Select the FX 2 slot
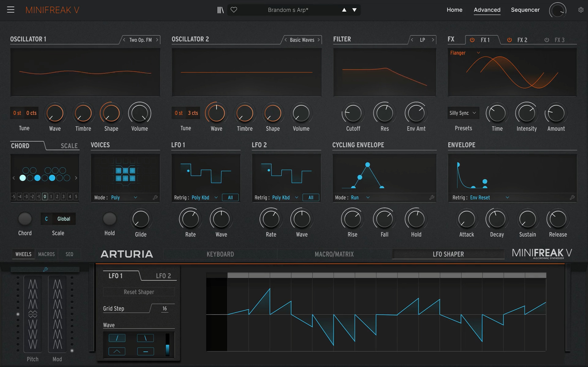588x367 pixels. pyautogui.click(x=522, y=40)
